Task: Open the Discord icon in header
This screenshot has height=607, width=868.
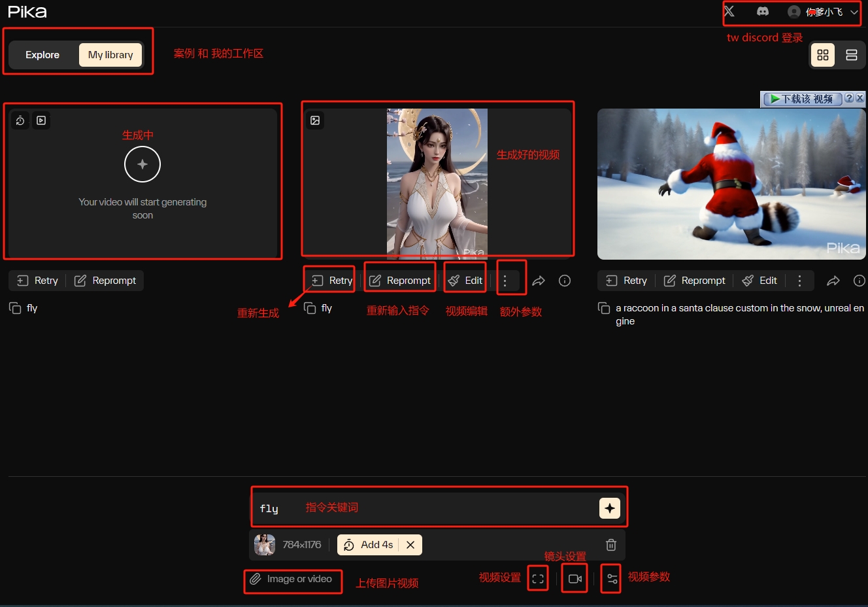Action: click(762, 12)
